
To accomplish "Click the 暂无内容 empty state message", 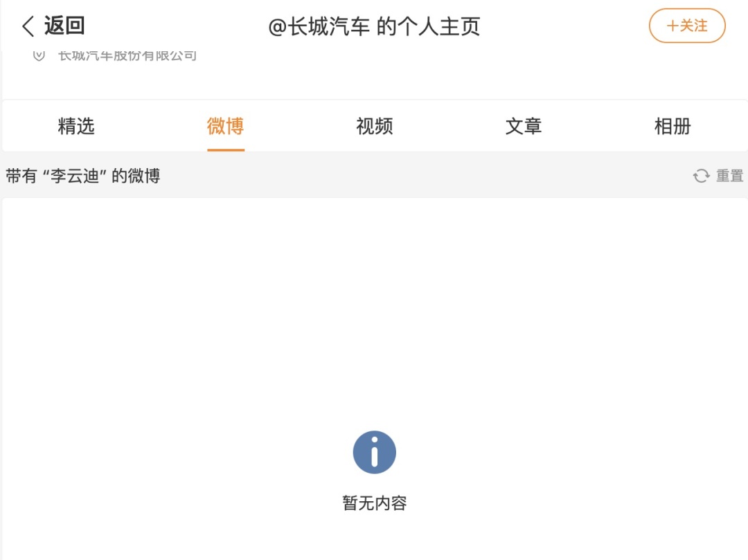I will 375,503.
